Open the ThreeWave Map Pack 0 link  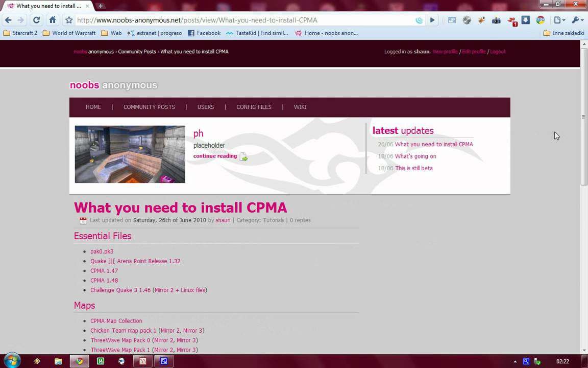pyautogui.click(x=120, y=340)
